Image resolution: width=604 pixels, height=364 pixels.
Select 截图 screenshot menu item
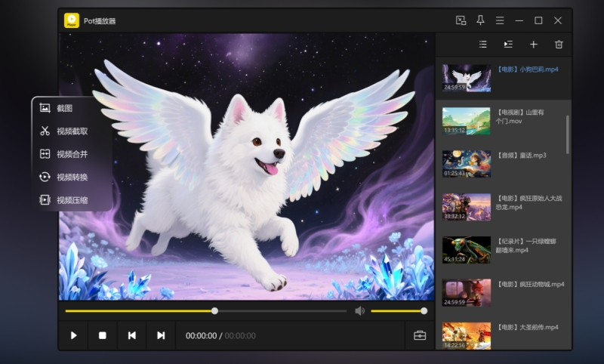pos(64,108)
